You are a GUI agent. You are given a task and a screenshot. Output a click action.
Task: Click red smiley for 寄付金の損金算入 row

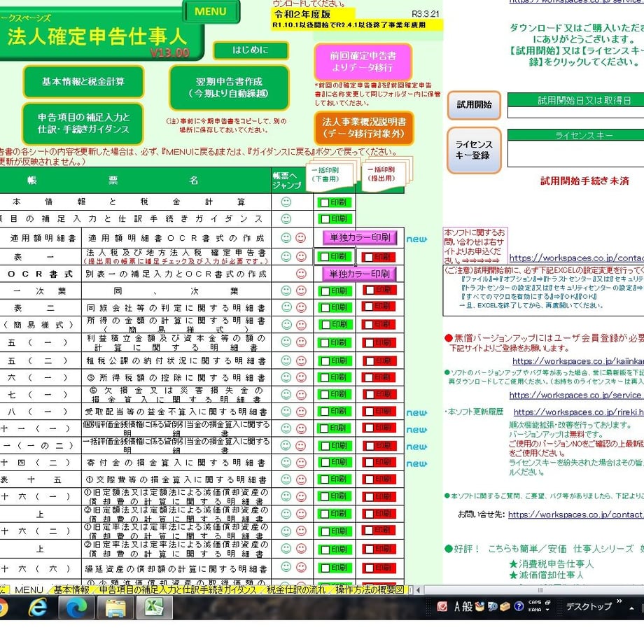pyautogui.click(x=301, y=463)
